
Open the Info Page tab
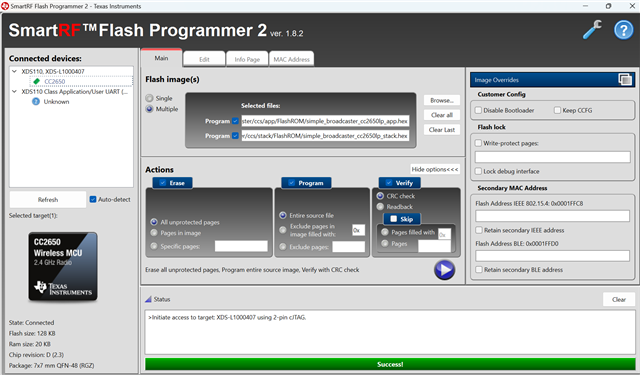tap(247, 59)
